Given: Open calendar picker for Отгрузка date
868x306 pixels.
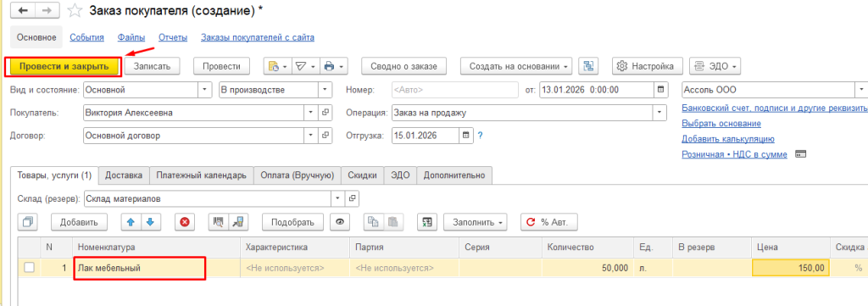Looking at the screenshot, I should click(466, 135).
